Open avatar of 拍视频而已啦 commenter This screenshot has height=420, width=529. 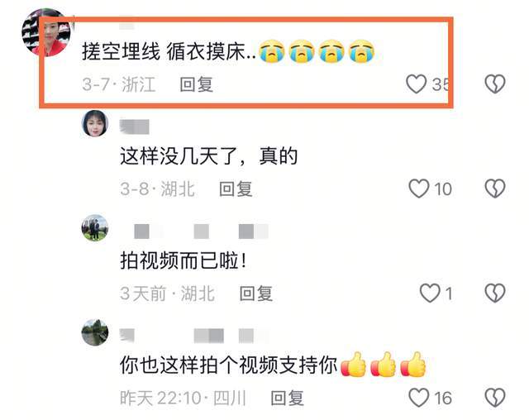pos(95,227)
